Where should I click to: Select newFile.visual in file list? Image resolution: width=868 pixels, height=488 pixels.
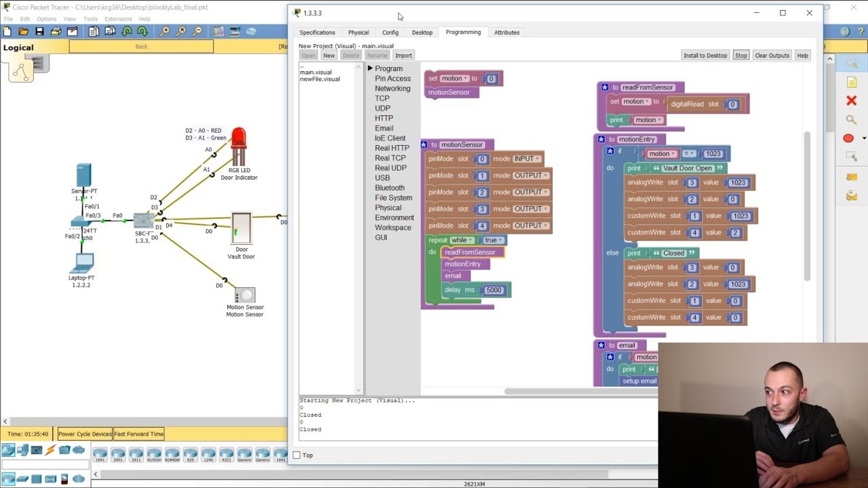tap(320, 79)
